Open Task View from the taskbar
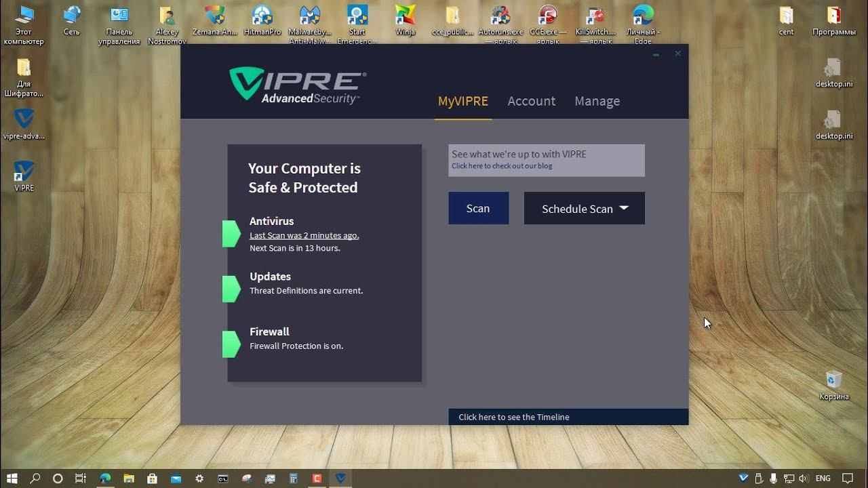The width and height of the screenshot is (868, 488). (81, 478)
